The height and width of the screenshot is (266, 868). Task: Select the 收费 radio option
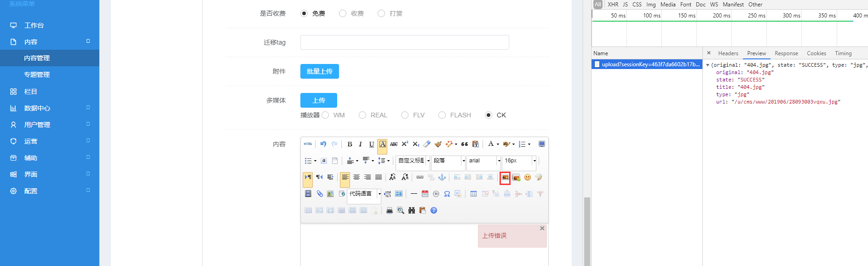(343, 13)
